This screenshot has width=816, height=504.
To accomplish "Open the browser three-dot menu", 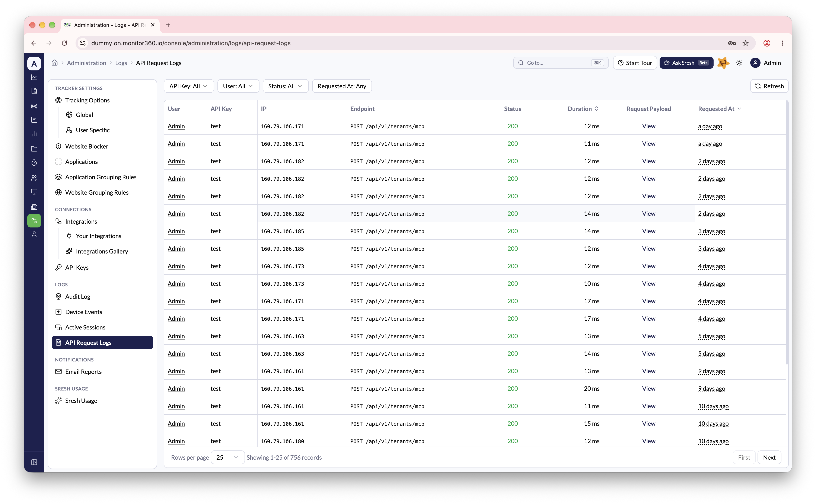I will click(x=782, y=43).
